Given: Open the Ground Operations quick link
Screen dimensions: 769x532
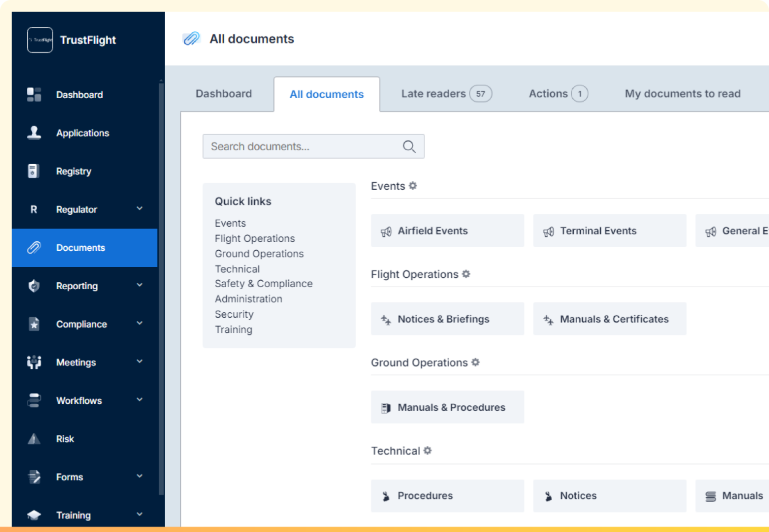Looking at the screenshot, I should tap(259, 254).
